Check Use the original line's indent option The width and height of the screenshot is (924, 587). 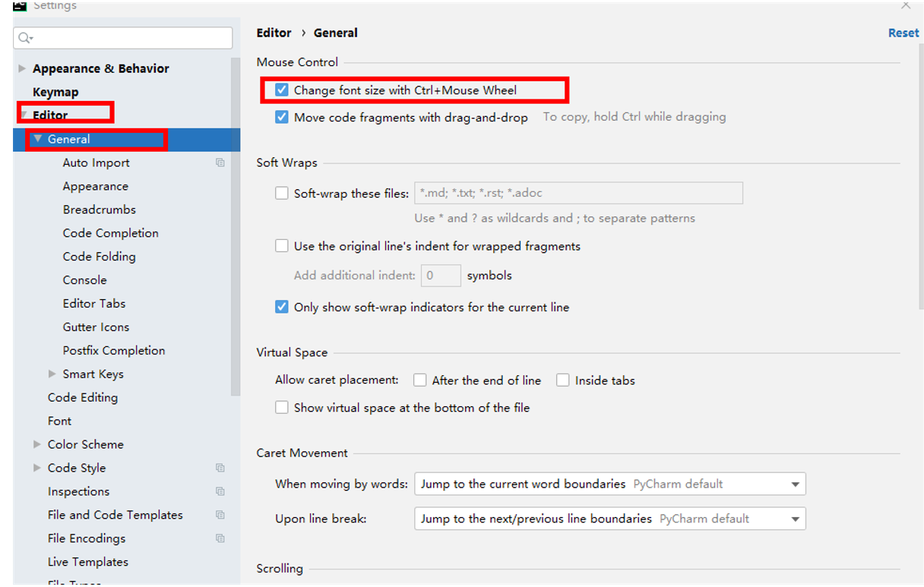282,246
